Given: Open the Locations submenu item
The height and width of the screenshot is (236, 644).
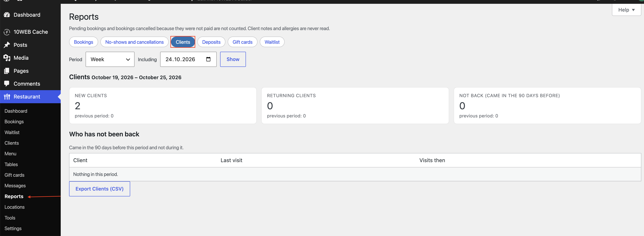Looking at the screenshot, I should coord(14,207).
